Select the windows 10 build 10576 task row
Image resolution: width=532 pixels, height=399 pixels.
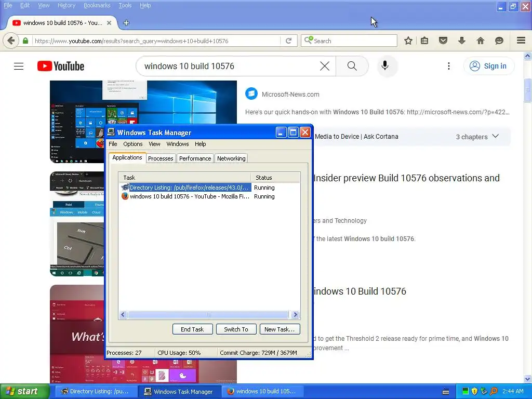click(x=209, y=196)
